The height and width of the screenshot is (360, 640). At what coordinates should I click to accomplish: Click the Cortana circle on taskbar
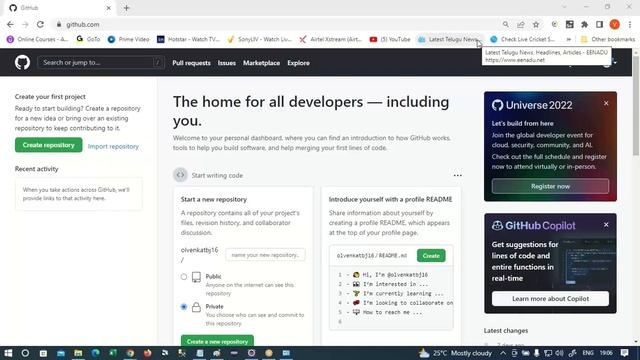(25, 353)
